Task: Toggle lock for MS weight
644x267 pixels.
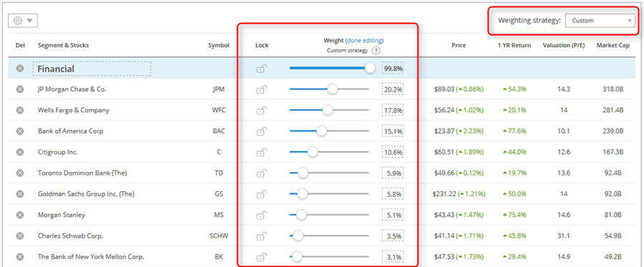Action: (261, 215)
